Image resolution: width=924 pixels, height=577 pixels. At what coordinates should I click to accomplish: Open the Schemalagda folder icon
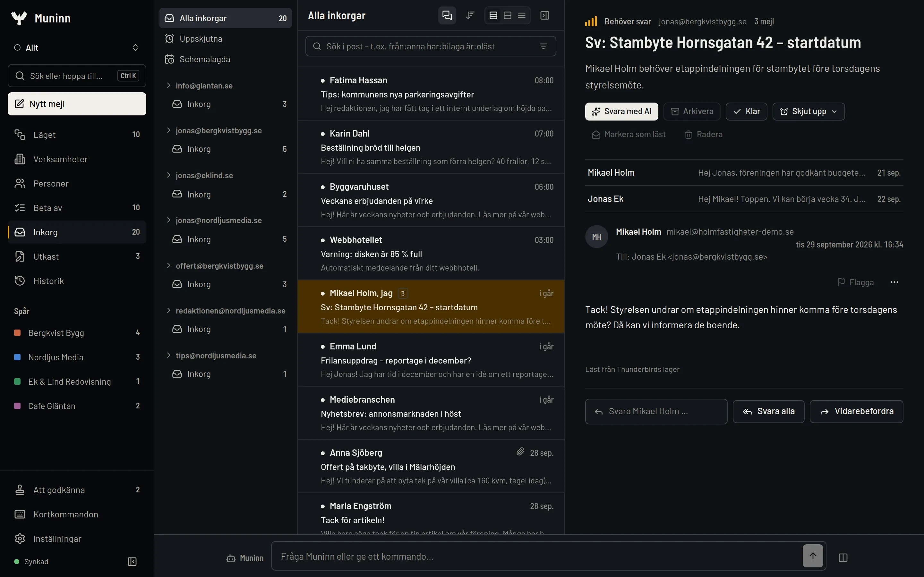[x=169, y=59]
